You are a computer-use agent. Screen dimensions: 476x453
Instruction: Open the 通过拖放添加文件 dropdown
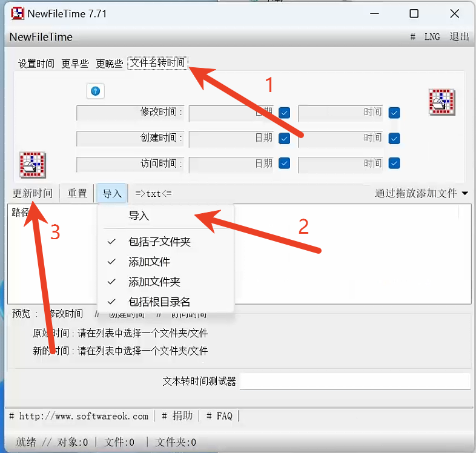[x=421, y=193]
